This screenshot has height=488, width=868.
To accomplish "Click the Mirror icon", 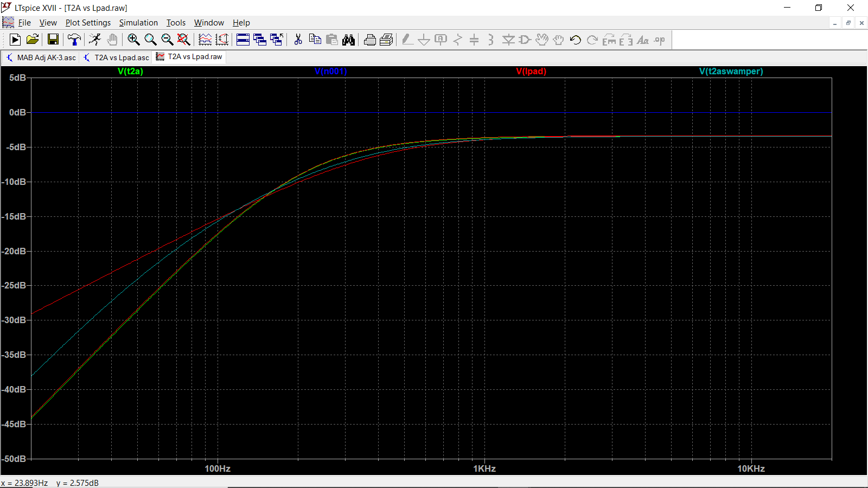I will (626, 40).
